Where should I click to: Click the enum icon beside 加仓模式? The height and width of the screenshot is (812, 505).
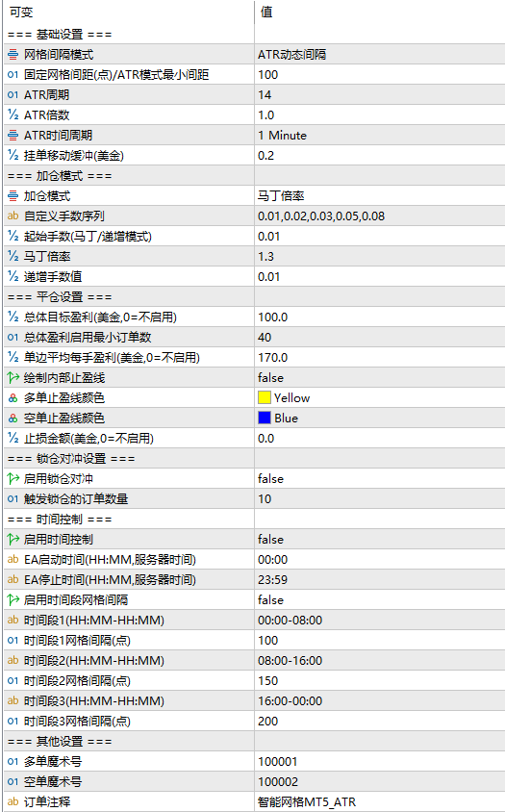click(13, 195)
